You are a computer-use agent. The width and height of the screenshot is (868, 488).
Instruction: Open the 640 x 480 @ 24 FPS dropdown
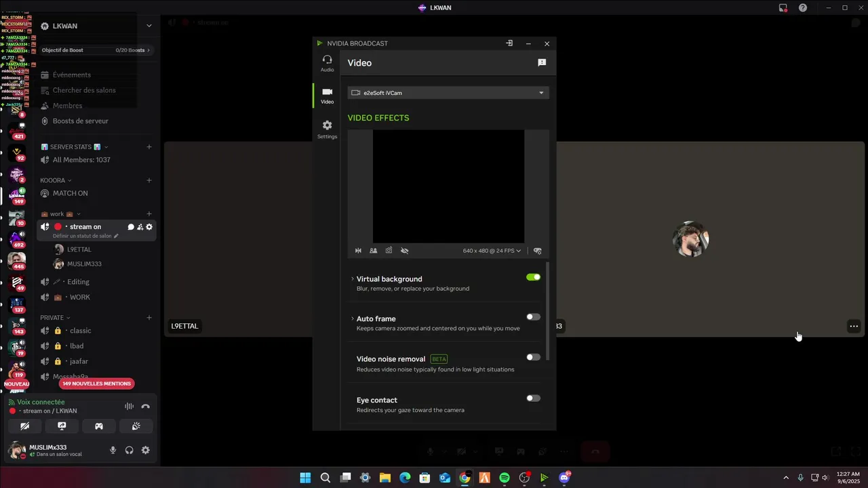pos(492,251)
